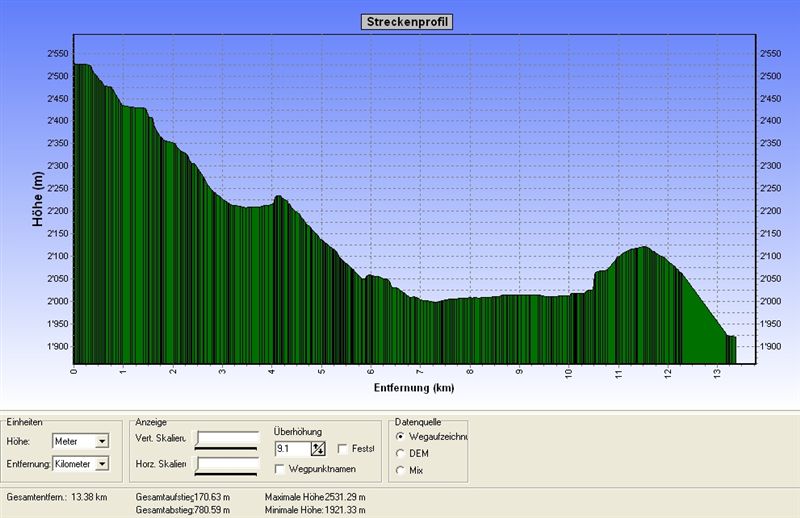Screen dimensions: 800x518
Task: Click the profile peak near 4 km
Action: pos(277,199)
